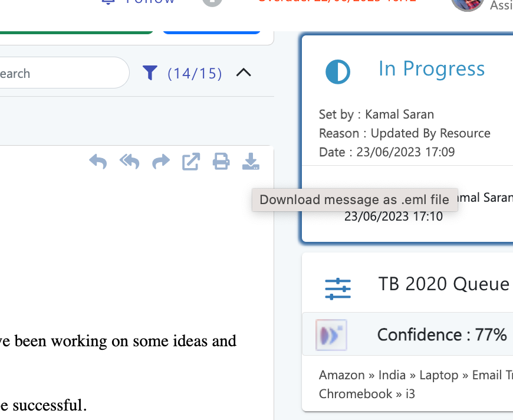Click in the Search input field
The width and height of the screenshot is (513, 420).
(59, 74)
